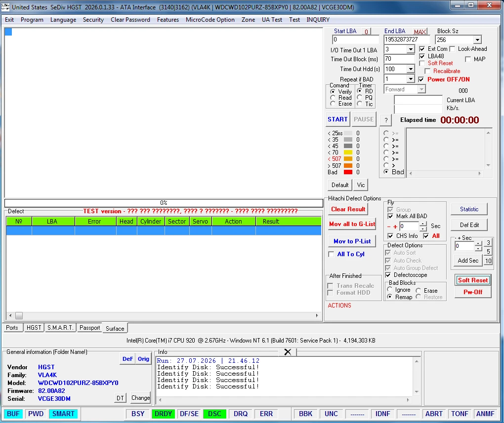Open the Program menu
This screenshot has height=423, width=504.
32,20
